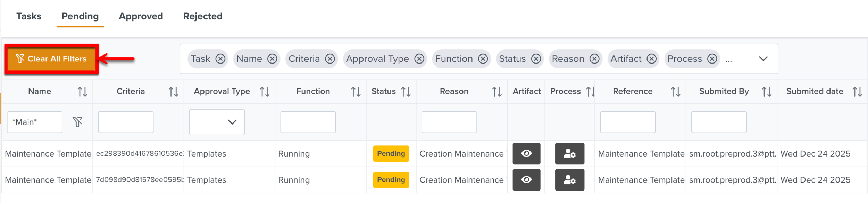Sort by Submited date column
This screenshot has height=203, width=868.
pos(857,92)
